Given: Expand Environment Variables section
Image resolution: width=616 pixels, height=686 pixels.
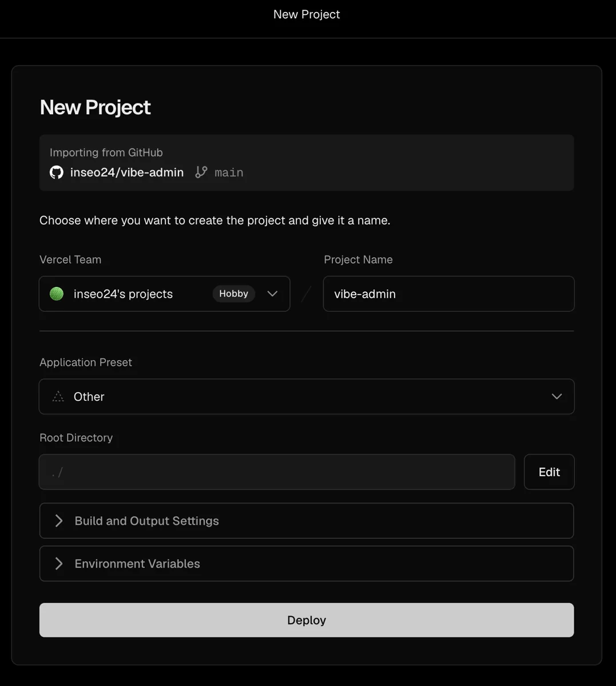Looking at the screenshot, I should [307, 564].
